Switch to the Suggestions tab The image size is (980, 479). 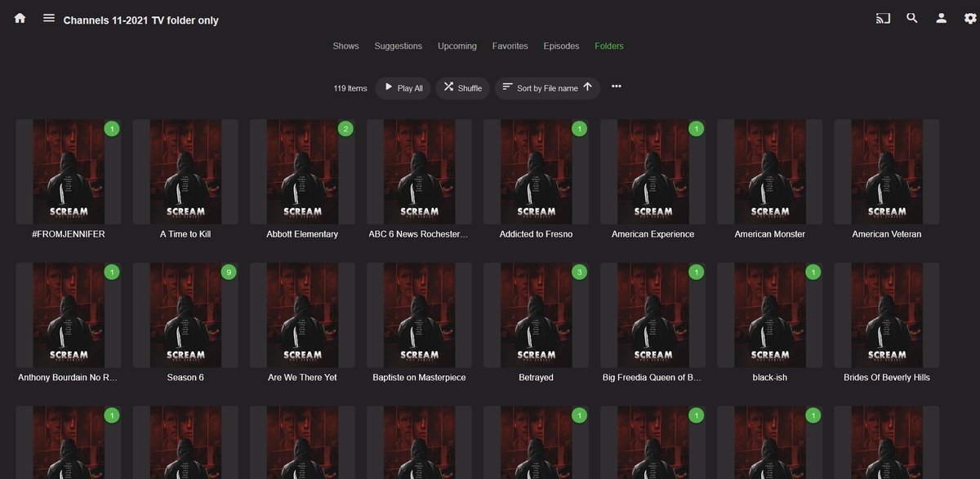tap(398, 46)
